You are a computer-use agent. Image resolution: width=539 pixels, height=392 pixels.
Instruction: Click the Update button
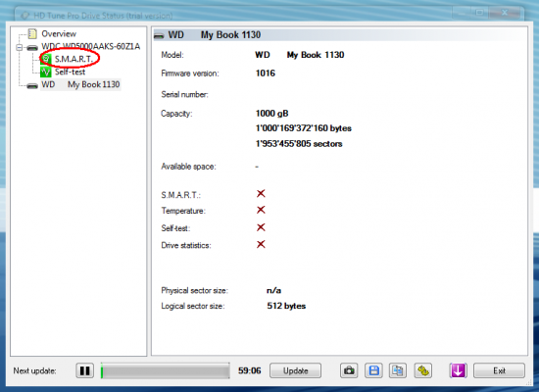295,370
